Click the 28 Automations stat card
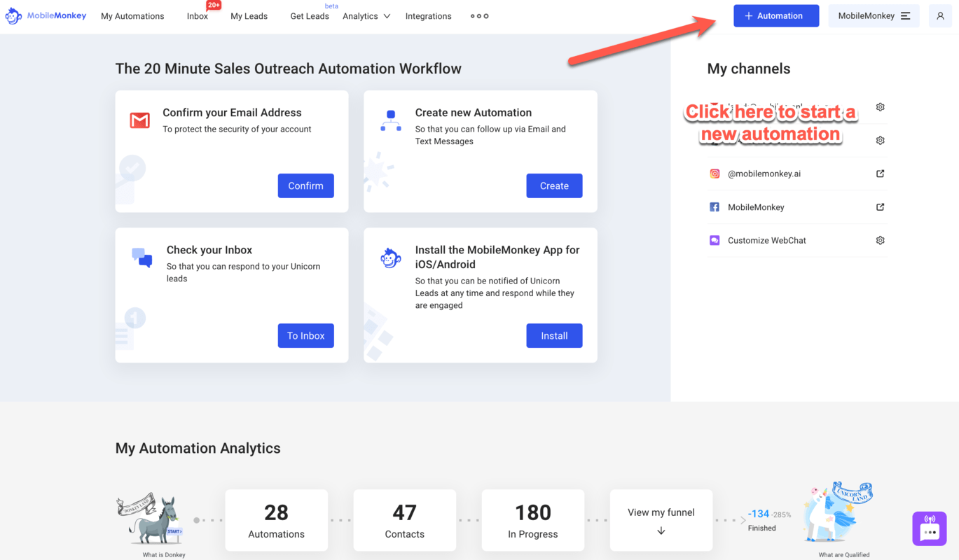 277,520
